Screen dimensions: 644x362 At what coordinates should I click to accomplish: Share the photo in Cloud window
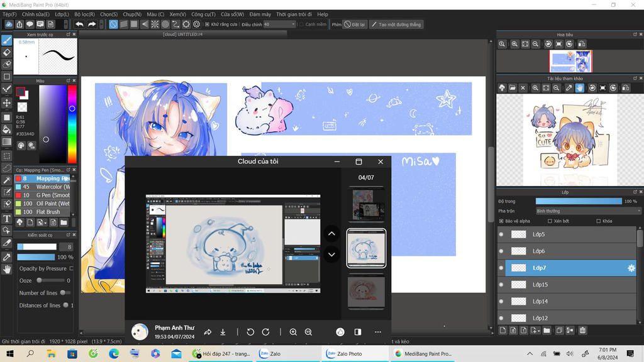(x=208, y=332)
